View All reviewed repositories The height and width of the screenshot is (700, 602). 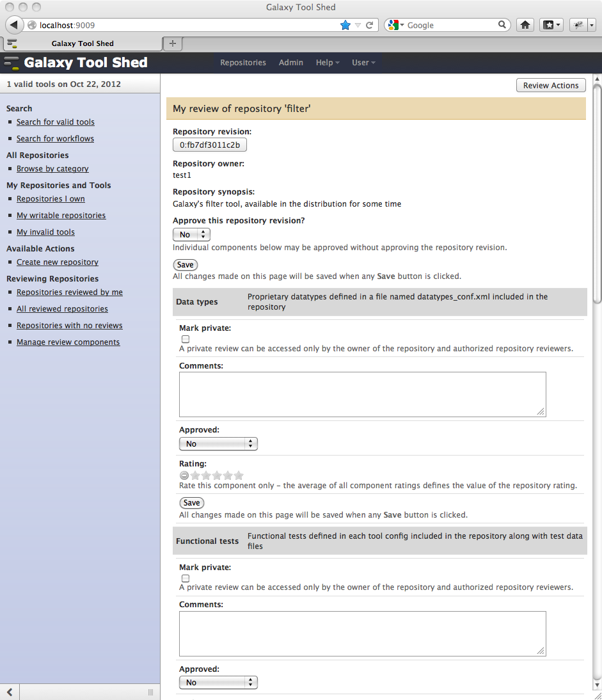pos(62,309)
